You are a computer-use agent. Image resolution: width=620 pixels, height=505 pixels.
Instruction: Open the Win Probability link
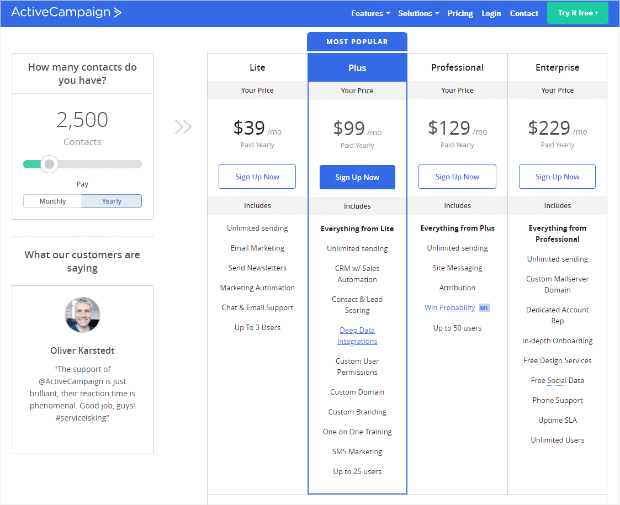[x=450, y=308]
